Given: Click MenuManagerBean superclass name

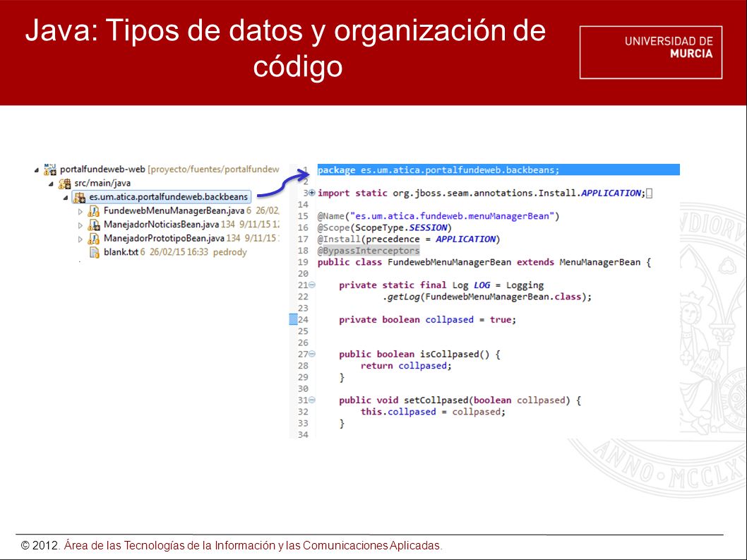Looking at the screenshot, I should (600, 262).
